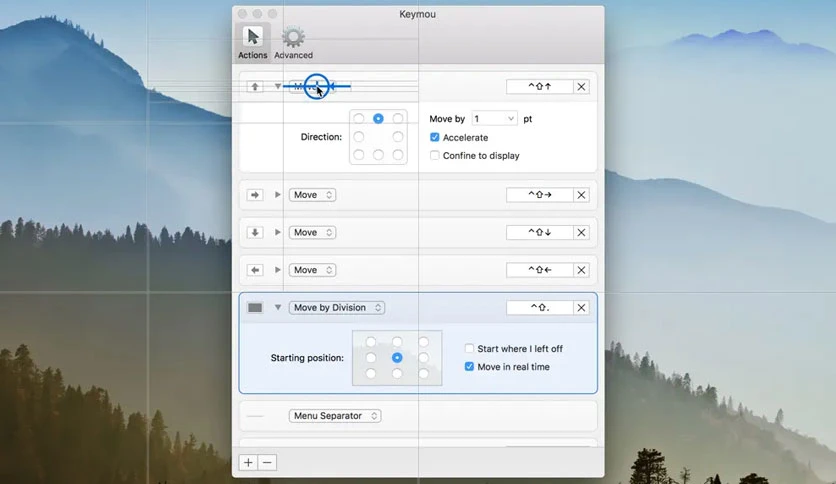Clear the ^⇧↓ shortcut with X
Viewport: 836px width, 484px height.
pos(581,232)
